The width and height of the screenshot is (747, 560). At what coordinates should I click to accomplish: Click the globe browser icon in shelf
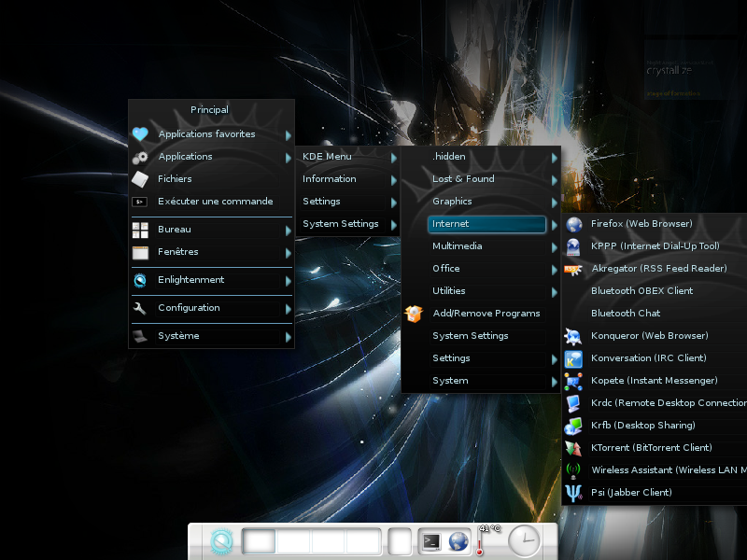pyautogui.click(x=458, y=540)
